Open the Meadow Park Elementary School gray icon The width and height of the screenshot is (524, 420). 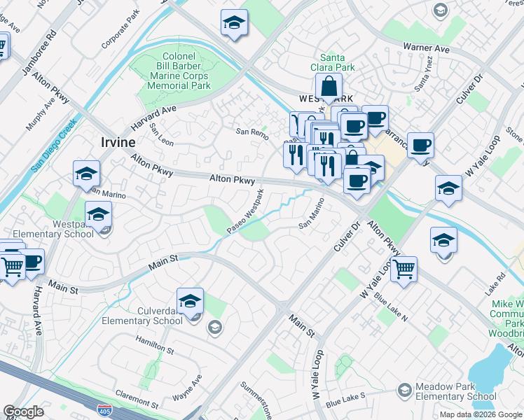404,390
